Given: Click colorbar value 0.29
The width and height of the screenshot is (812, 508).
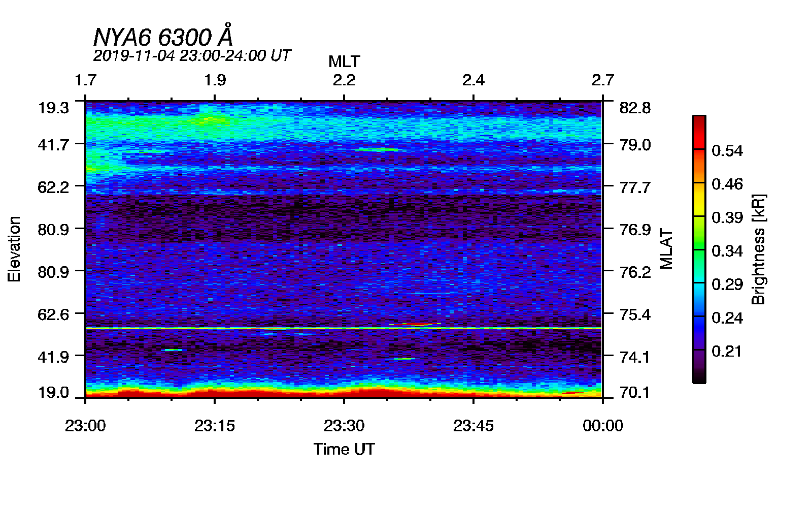Looking at the screenshot, I should 727,284.
